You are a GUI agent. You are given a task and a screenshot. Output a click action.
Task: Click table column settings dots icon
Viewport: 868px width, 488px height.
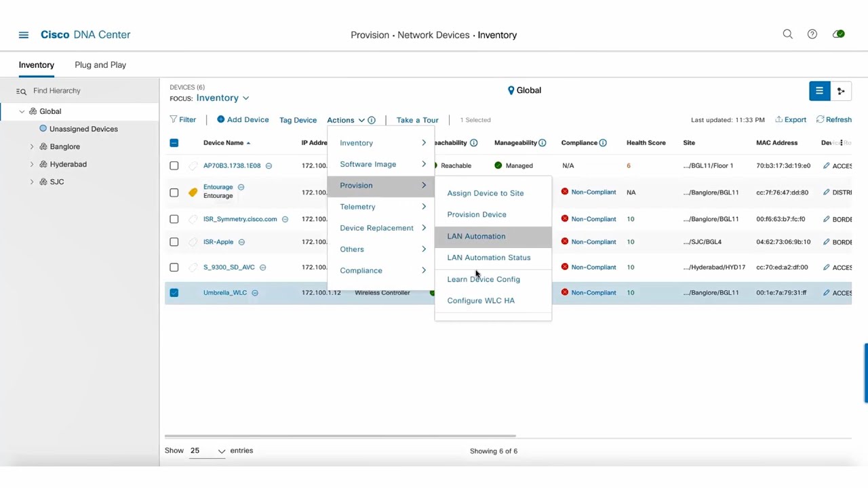[x=841, y=142]
